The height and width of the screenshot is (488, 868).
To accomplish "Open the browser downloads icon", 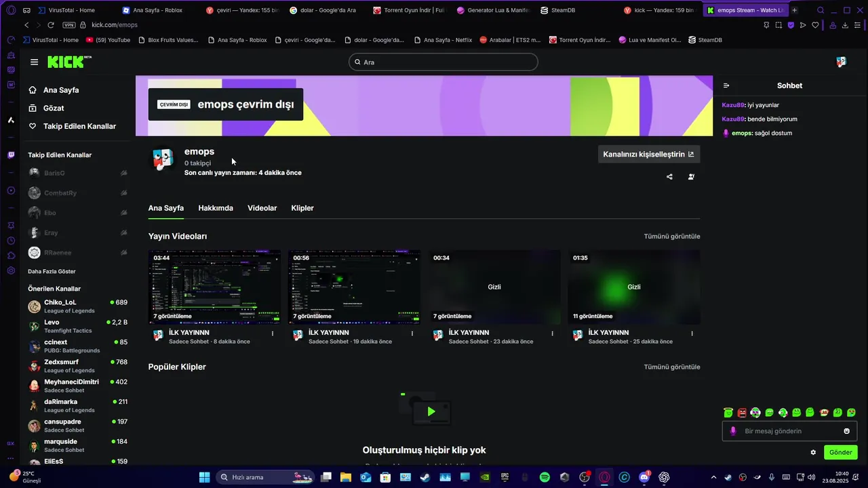I will point(845,25).
